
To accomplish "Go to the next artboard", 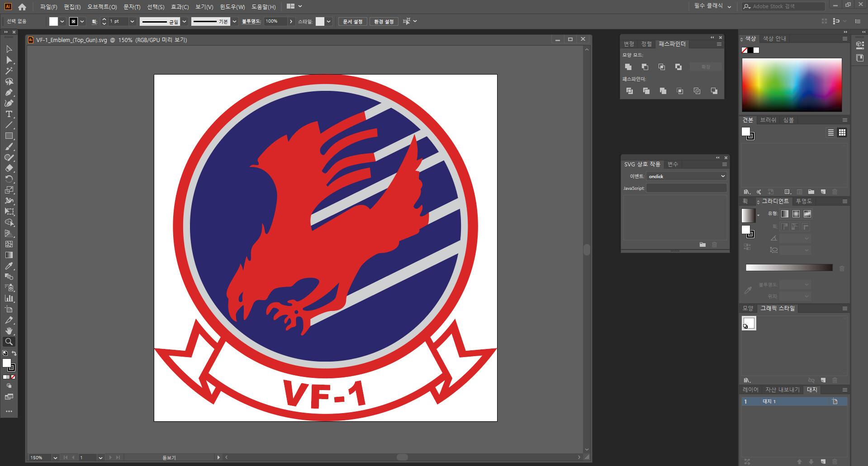I will click(x=110, y=458).
